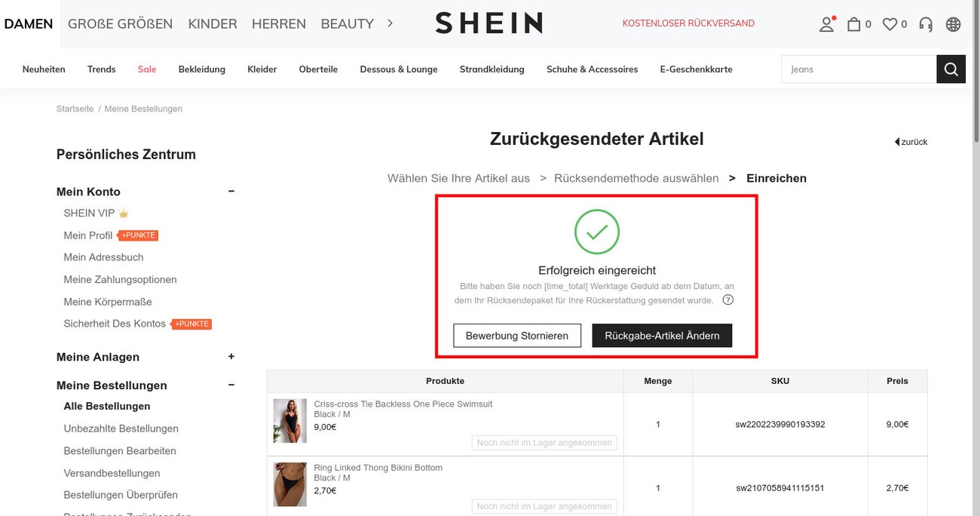Change language using the globe icon

click(953, 23)
